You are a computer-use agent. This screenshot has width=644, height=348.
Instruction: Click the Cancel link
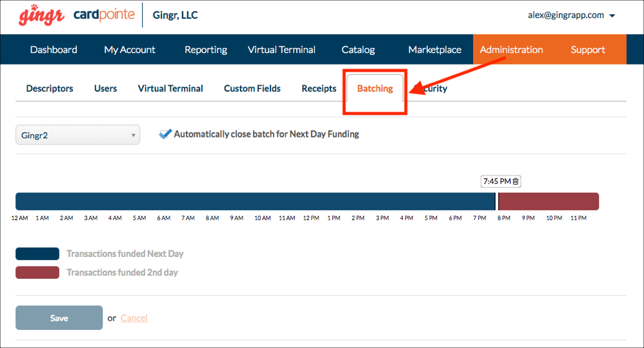(x=134, y=318)
